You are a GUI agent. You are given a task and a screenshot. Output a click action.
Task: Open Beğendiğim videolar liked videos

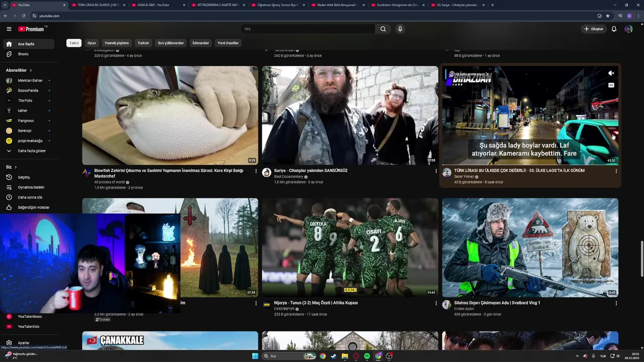pyautogui.click(x=29, y=208)
